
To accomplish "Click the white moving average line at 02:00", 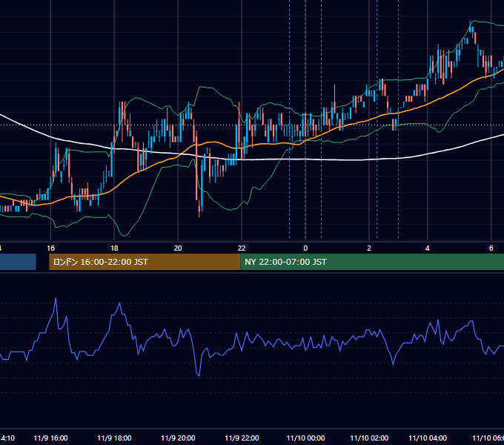I will coord(369,159).
